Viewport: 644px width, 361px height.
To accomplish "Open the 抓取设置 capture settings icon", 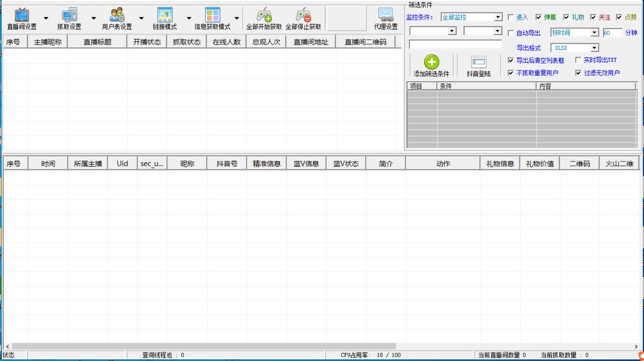I will point(69,15).
